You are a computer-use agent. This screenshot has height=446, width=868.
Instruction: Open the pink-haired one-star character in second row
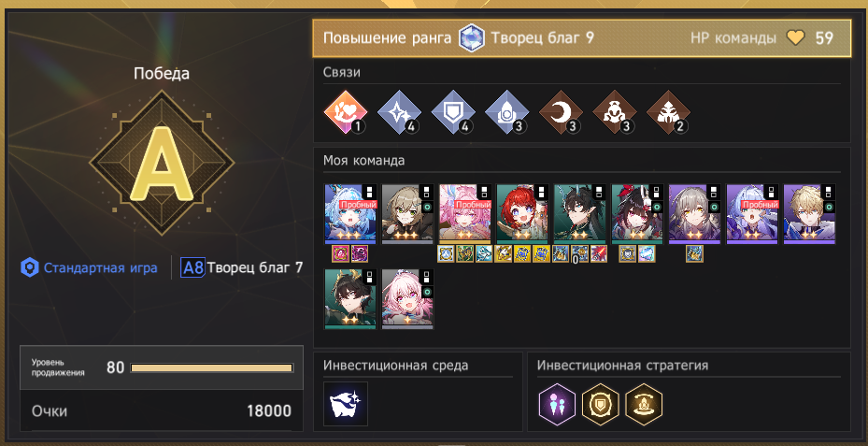coord(407,299)
